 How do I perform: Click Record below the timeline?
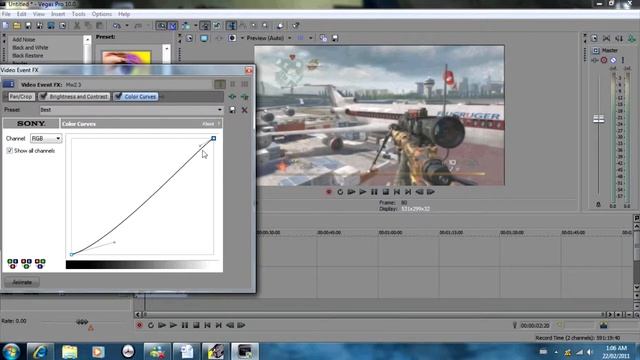140,325
